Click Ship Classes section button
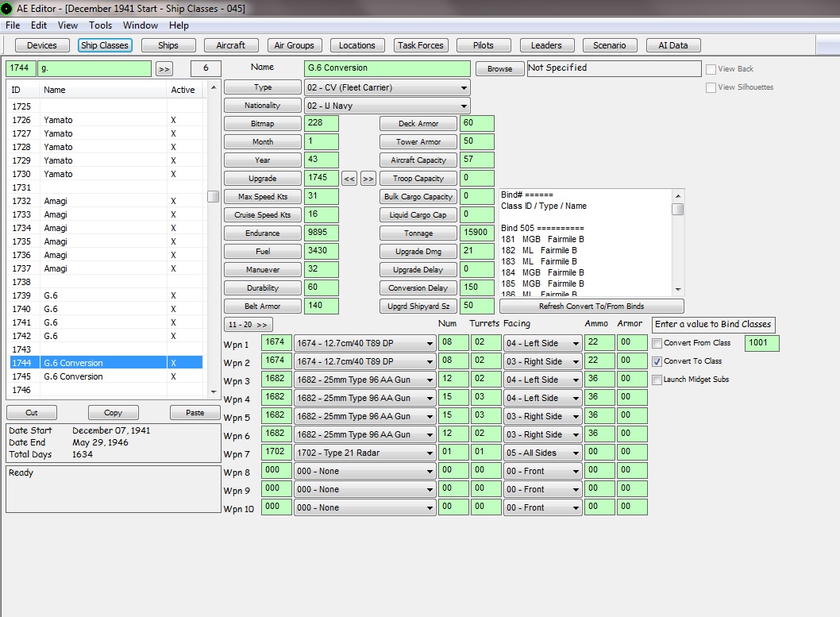840x617 pixels. coord(105,45)
